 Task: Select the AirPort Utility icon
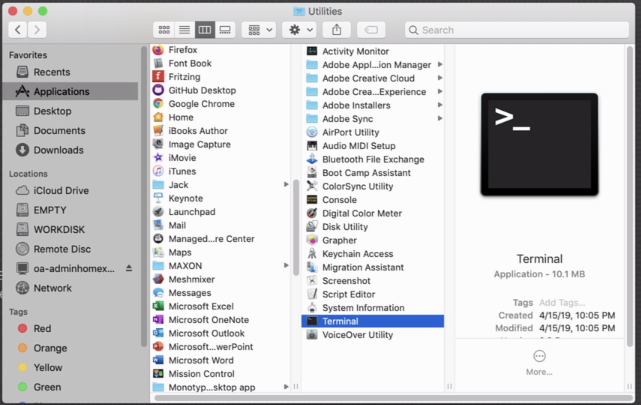pyautogui.click(x=312, y=132)
